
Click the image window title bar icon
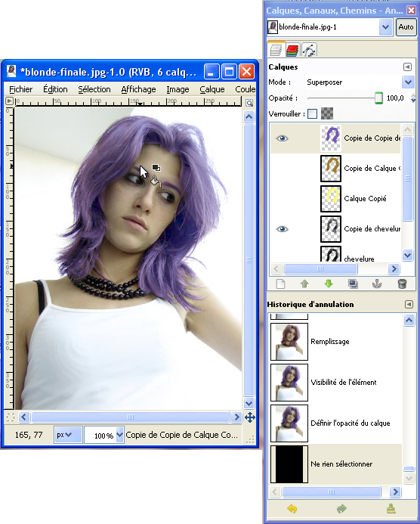(x=11, y=71)
